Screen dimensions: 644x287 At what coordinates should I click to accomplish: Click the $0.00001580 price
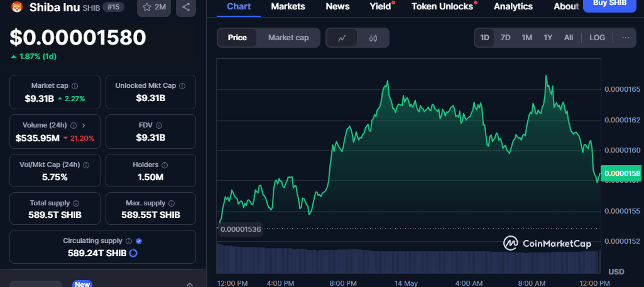[x=78, y=38]
